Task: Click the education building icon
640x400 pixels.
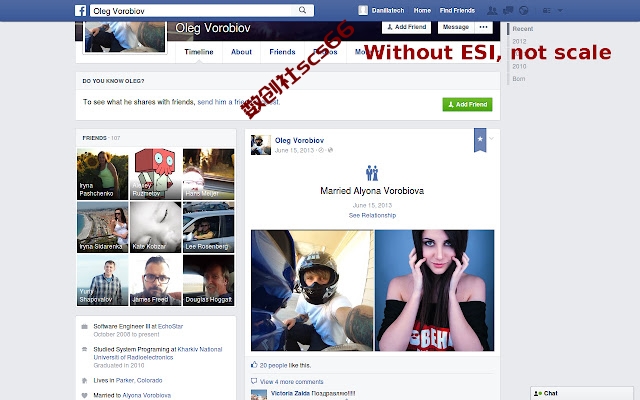Action: click(x=84, y=349)
